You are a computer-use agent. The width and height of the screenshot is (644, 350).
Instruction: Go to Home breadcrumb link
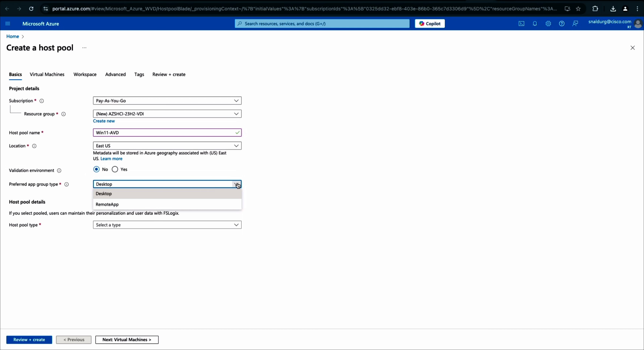pyautogui.click(x=12, y=36)
